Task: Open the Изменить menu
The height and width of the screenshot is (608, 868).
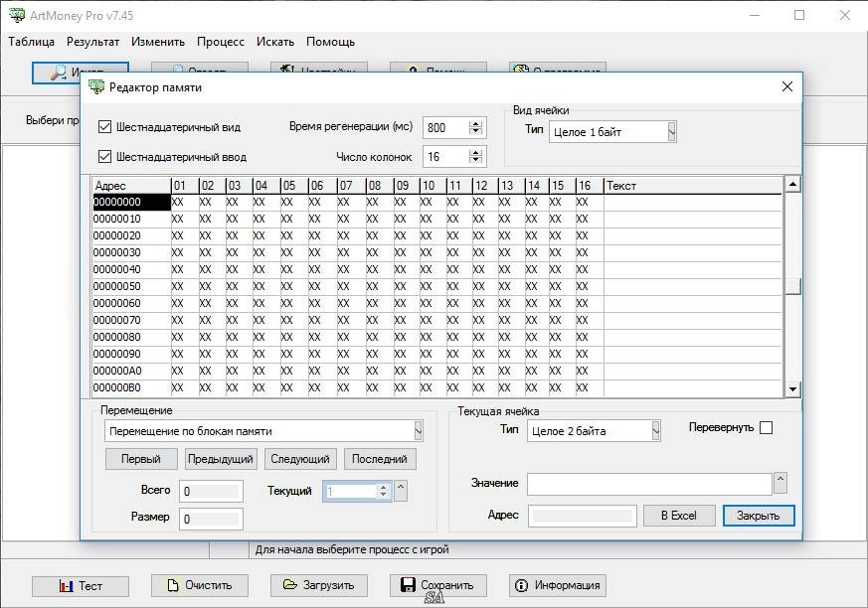Action: click(158, 42)
